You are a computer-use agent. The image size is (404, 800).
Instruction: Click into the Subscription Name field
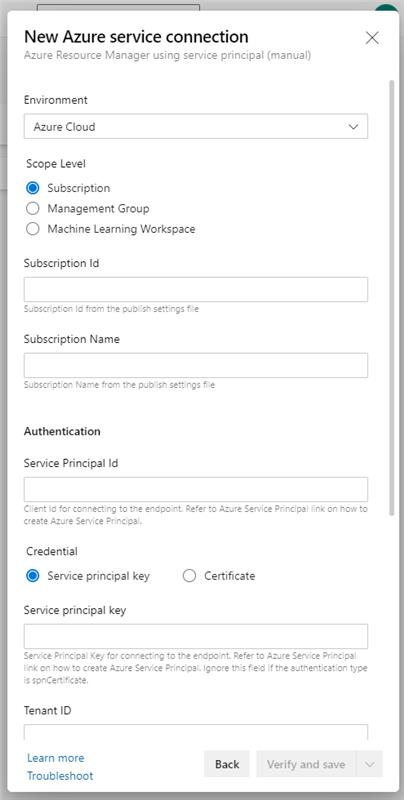tap(196, 365)
